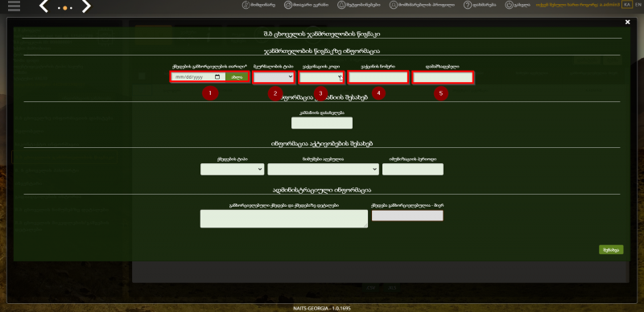Open the wide sub-activity dropdown

(323, 169)
